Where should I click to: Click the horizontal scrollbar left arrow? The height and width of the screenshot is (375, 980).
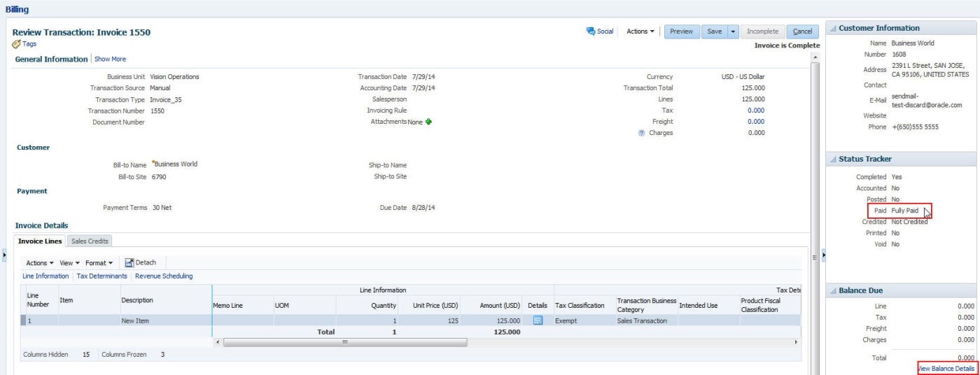(218, 342)
